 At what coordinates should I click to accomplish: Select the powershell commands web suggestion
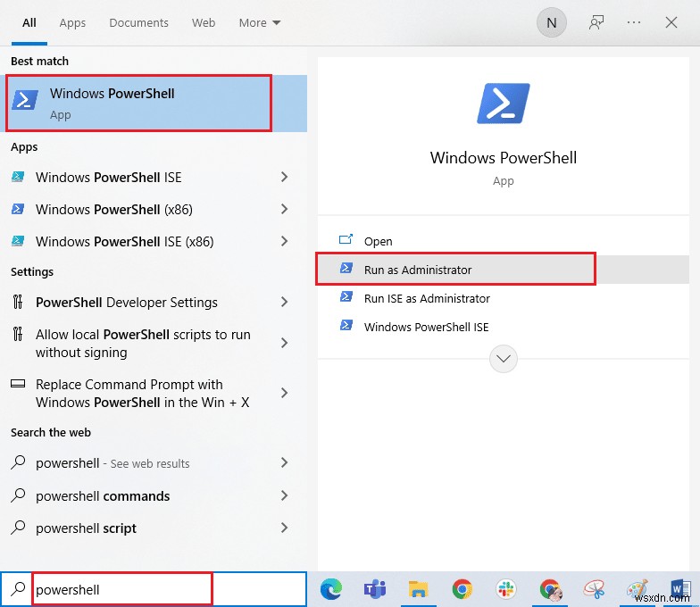pyautogui.click(x=103, y=496)
